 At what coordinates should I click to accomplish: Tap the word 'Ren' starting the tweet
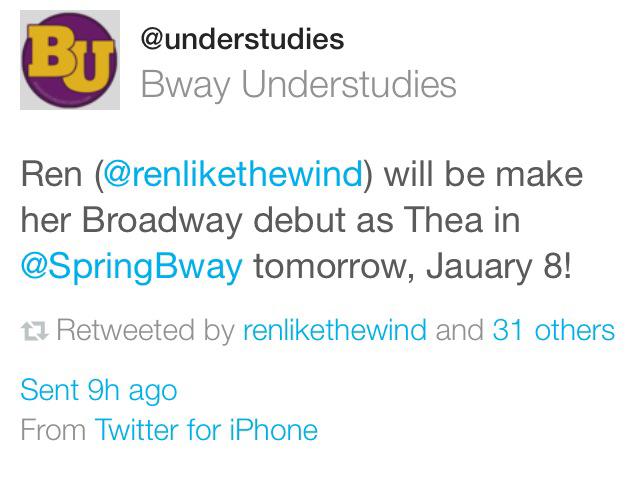point(51,175)
